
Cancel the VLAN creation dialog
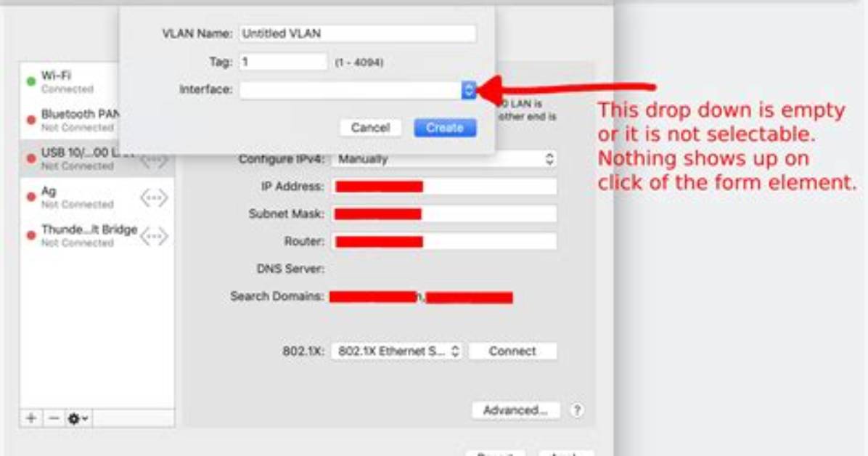coord(370,128)
